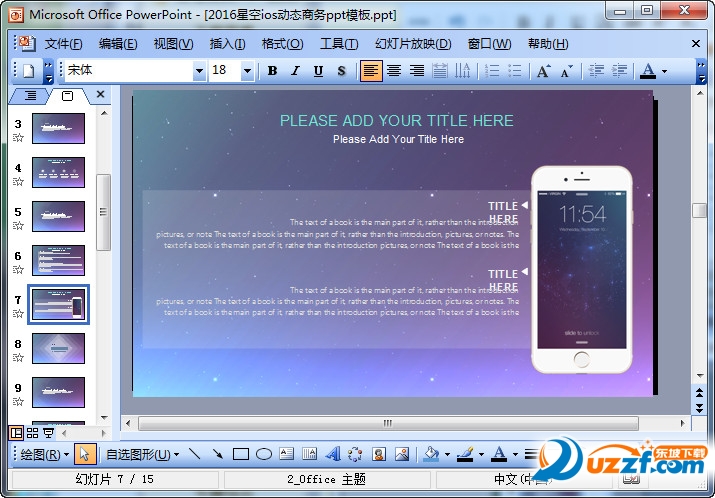Apply the line color brush swatch

(x=465, y=454)
